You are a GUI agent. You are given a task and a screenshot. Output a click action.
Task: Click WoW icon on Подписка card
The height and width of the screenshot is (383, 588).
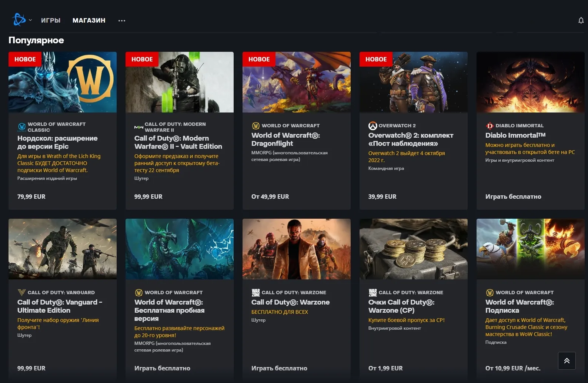click(x=490, y=293)
